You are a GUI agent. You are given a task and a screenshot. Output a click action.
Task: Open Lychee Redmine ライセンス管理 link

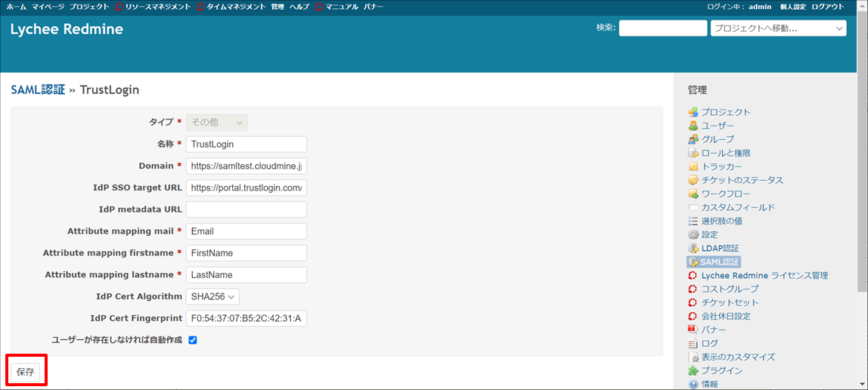(x=764, y=275)
